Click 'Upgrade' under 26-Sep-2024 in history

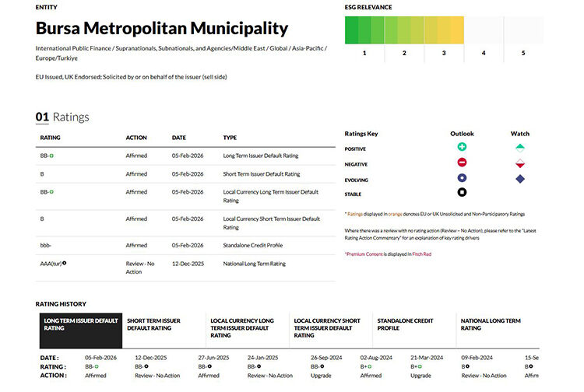coord(321,376)
